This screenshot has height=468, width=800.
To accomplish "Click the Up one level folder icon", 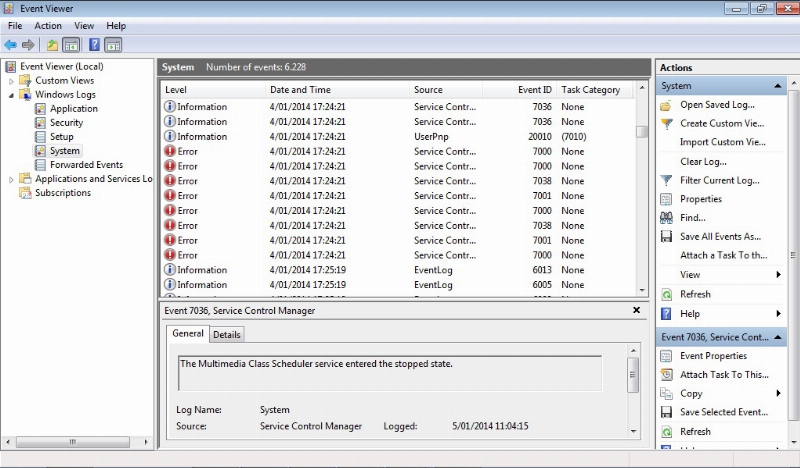I will click(x=52, y=45).
